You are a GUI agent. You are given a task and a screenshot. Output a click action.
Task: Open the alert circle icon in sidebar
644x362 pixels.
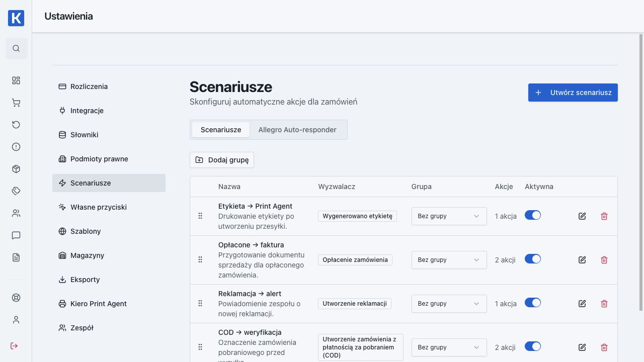point(16,147)
